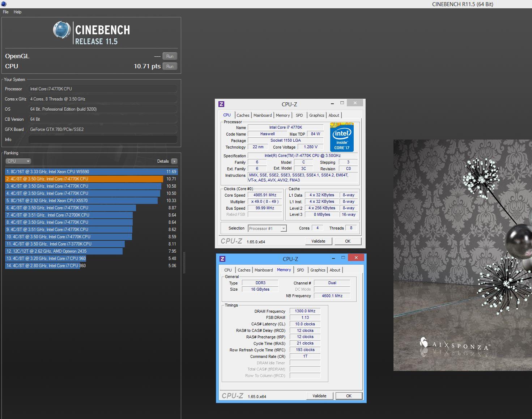This screenshot has height=419, width=532.
Task: Click the panel splitter grip handle
Action: coord(184,262)
